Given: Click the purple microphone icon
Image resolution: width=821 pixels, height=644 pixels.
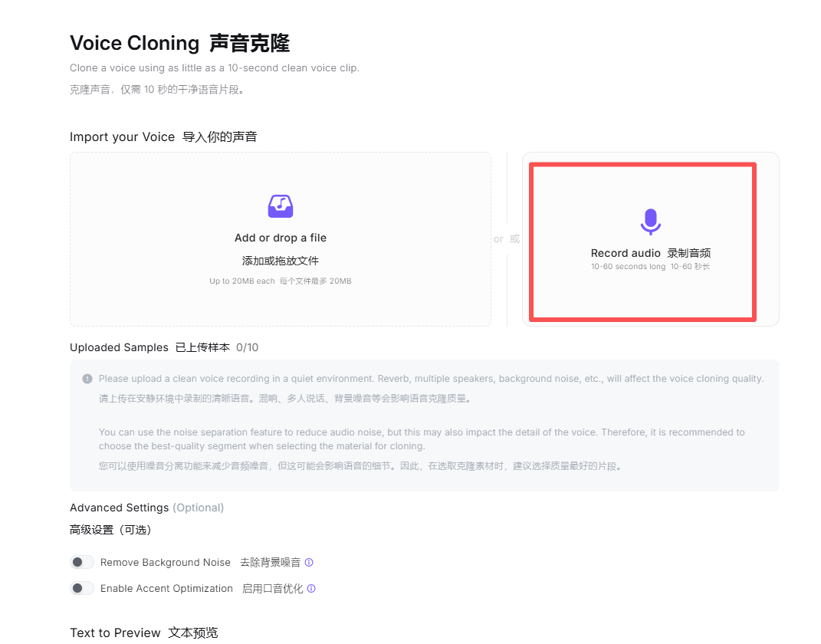Looking at the screenshot, I should tap(650, 222).
